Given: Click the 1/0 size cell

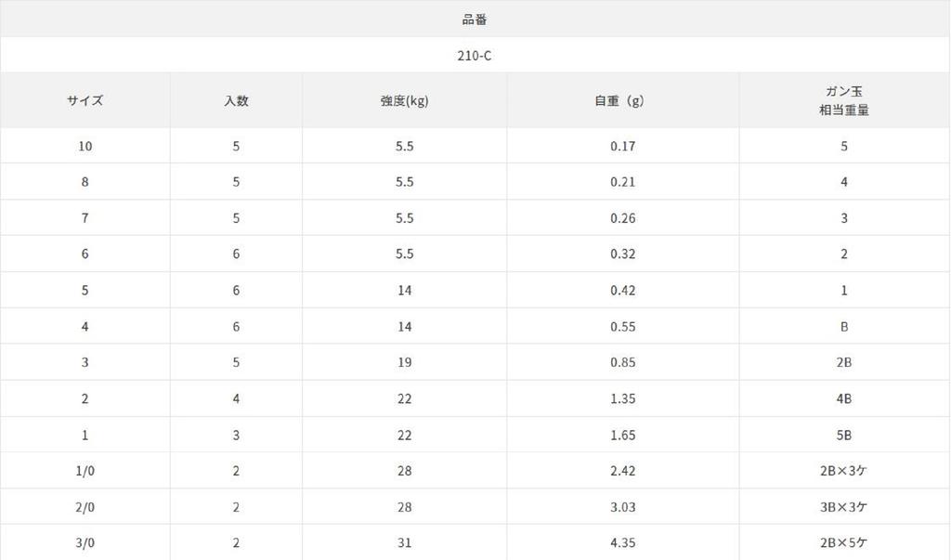Looking at the screenshot, I should pos(85,472).
